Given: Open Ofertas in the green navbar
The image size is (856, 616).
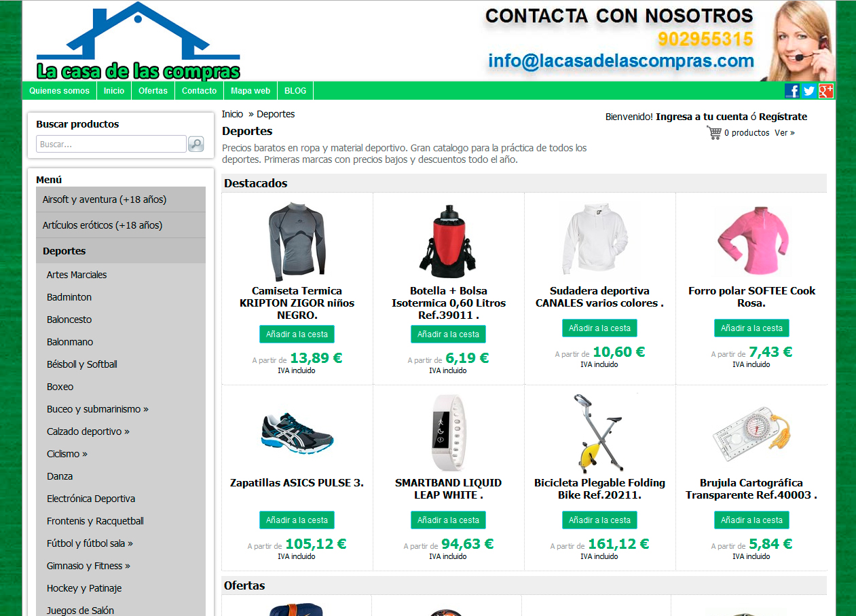Looking at the screenshot, I should coord(153,91).
